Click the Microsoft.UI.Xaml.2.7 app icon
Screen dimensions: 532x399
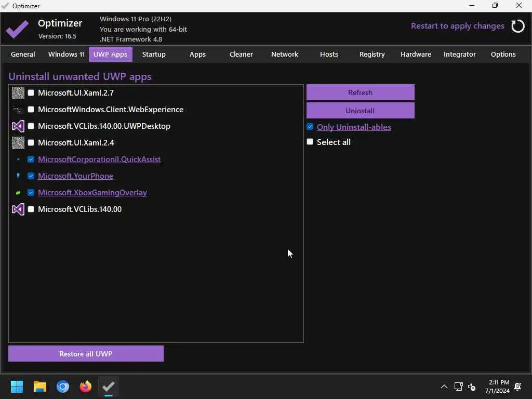[18, 93]
